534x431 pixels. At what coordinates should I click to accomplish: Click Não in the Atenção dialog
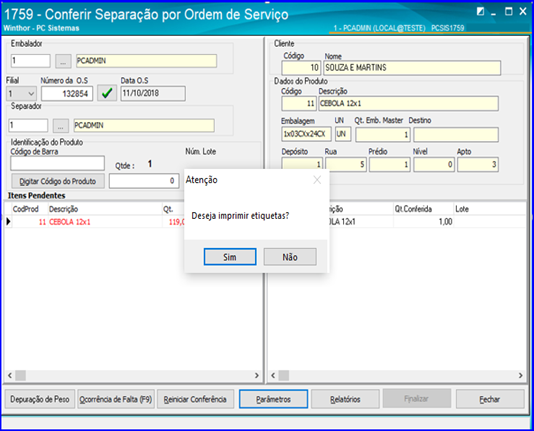pos(290,257)
